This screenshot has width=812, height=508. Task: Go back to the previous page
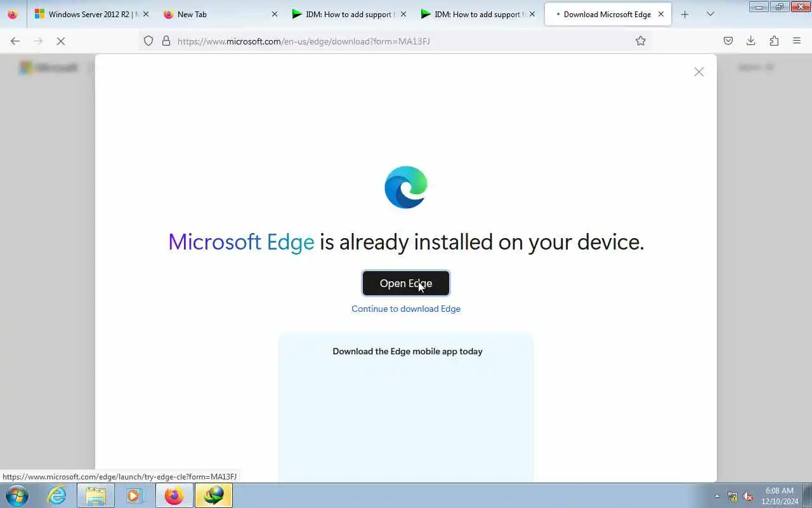tap(15, 41)
